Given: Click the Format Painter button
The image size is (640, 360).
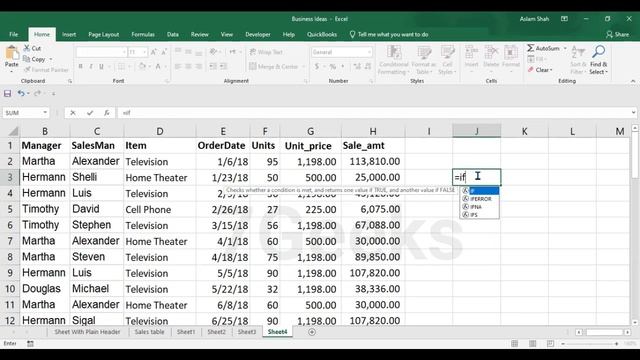Looking at the screenshot, I should [x=46, y=70].
